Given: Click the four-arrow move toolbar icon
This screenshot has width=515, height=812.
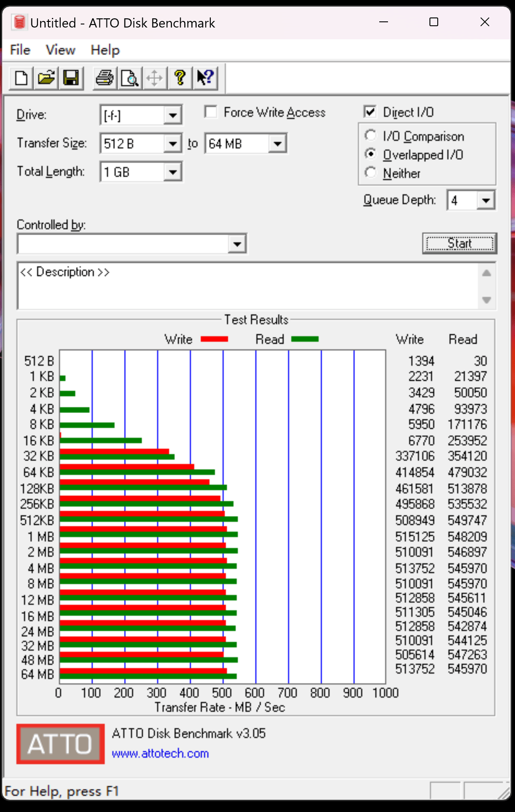Looking at the screenshot, I should pyautogui.click(x=154, y=78).
